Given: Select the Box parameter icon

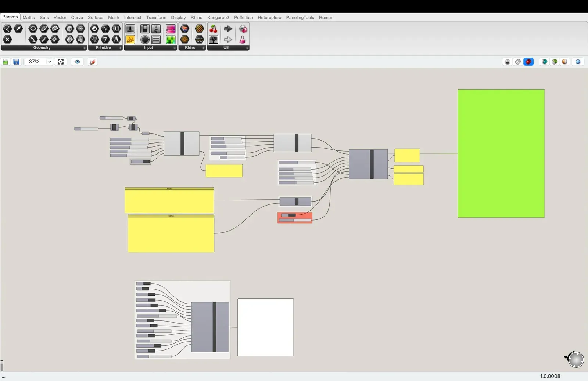Looking at the screenshot, I should coord(69,29).
